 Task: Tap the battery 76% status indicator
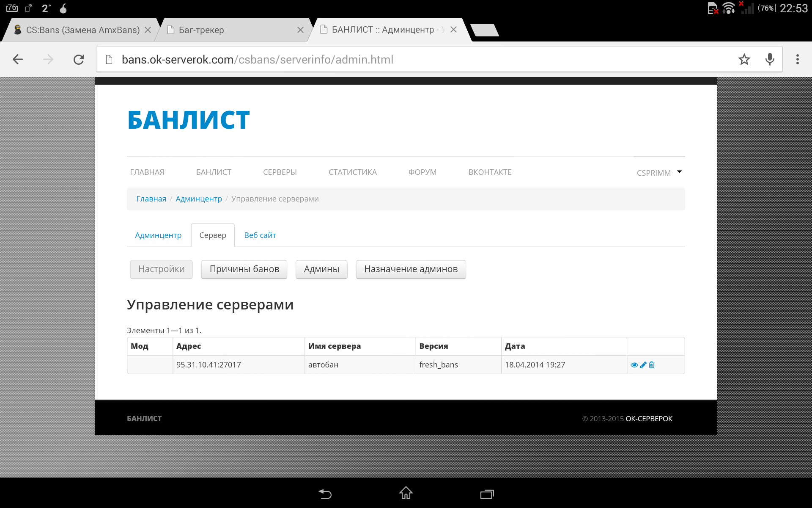pos(767,8)
